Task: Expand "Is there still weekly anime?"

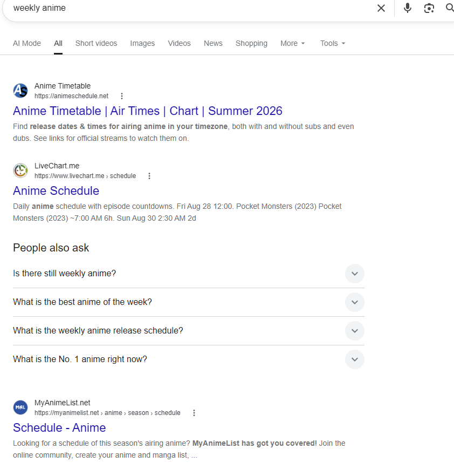Action: [188, 274]
